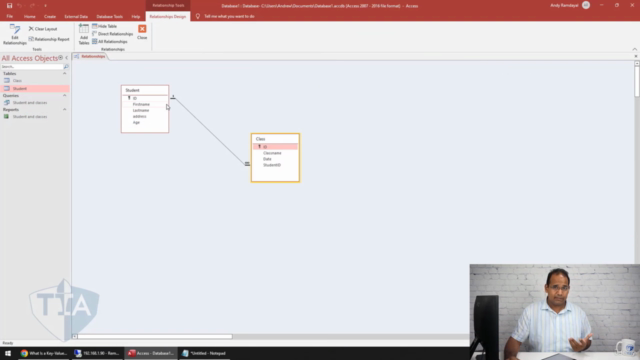The image size is (640, 360).
Task: Click the Undo icon in the title bar
Action: tap(19, 6)
